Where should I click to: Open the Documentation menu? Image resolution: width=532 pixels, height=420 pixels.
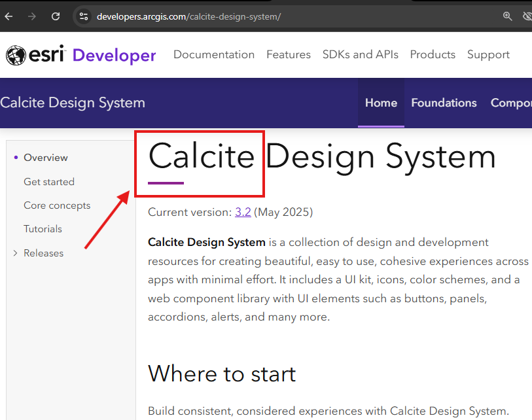(214, 54)
